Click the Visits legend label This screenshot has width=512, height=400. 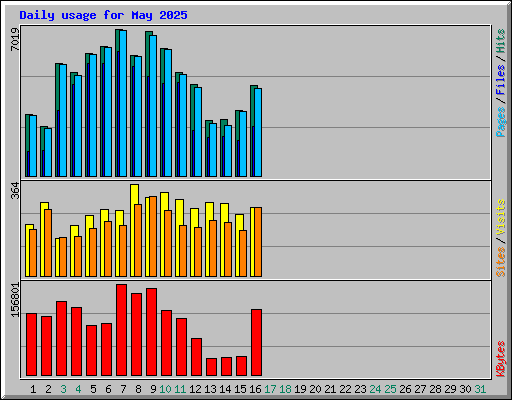501,217
